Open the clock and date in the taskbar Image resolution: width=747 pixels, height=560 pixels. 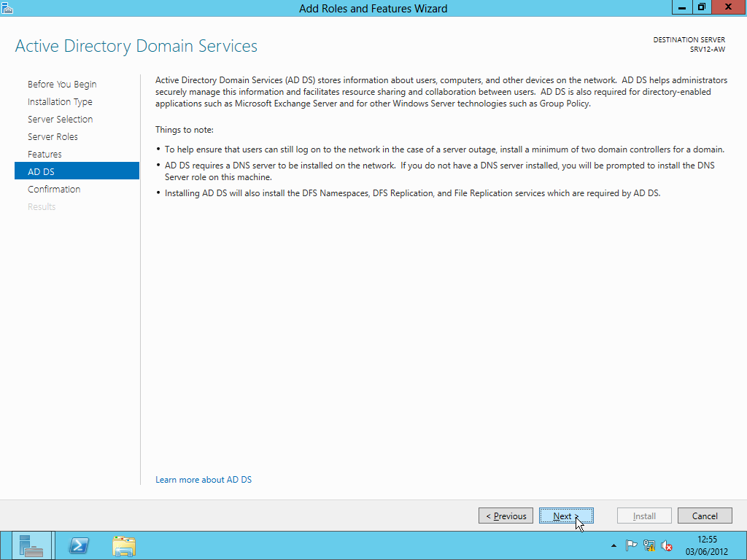(x=707, y=545)
